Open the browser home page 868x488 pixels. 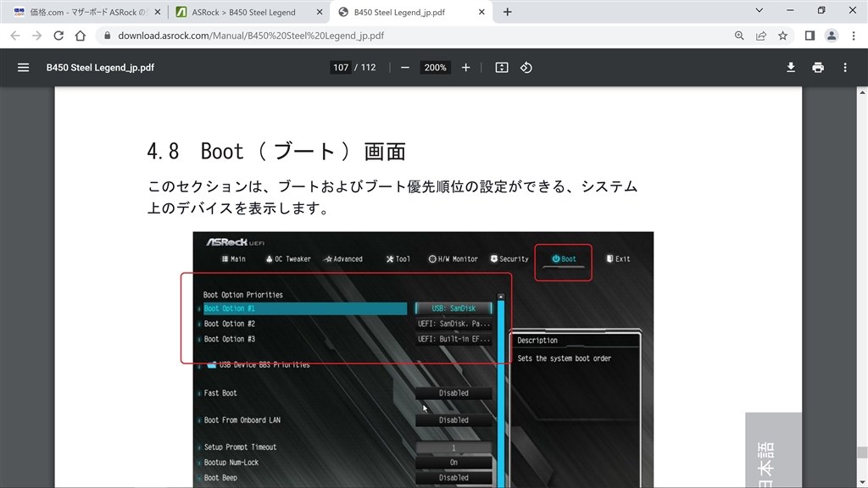click(x=81, y=36)
